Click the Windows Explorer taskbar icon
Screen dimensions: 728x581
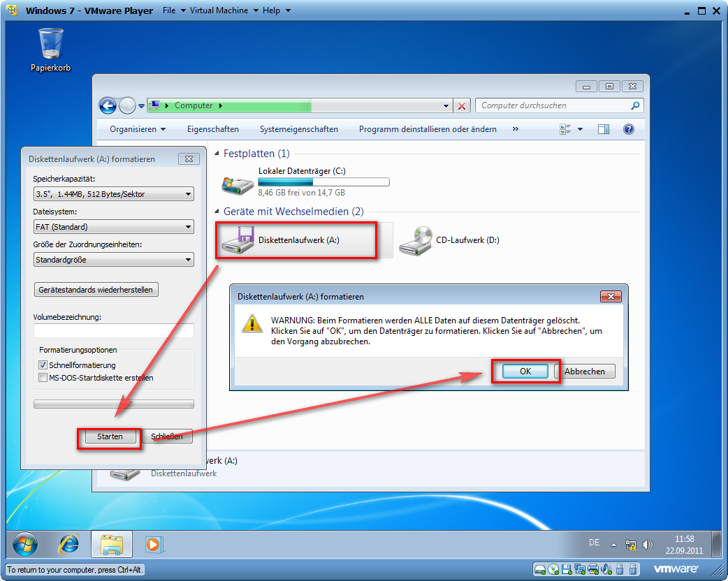click(112, 545)
